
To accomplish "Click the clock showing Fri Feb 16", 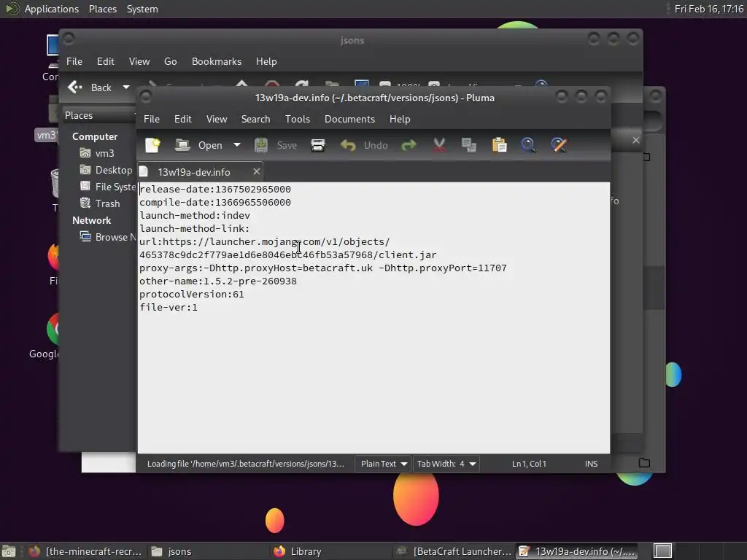I will [708, 9].
